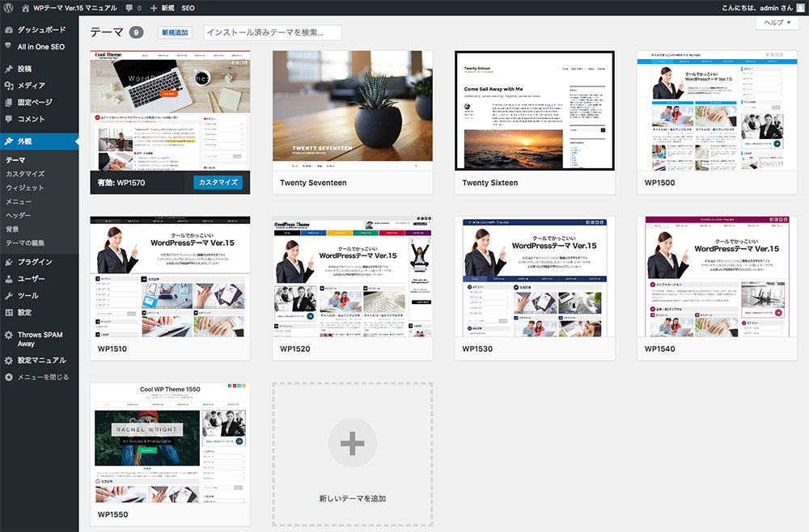Click 新しいテーマを追加 text
Viewport: 809px width, 532px height.
(x=353, y=499)
